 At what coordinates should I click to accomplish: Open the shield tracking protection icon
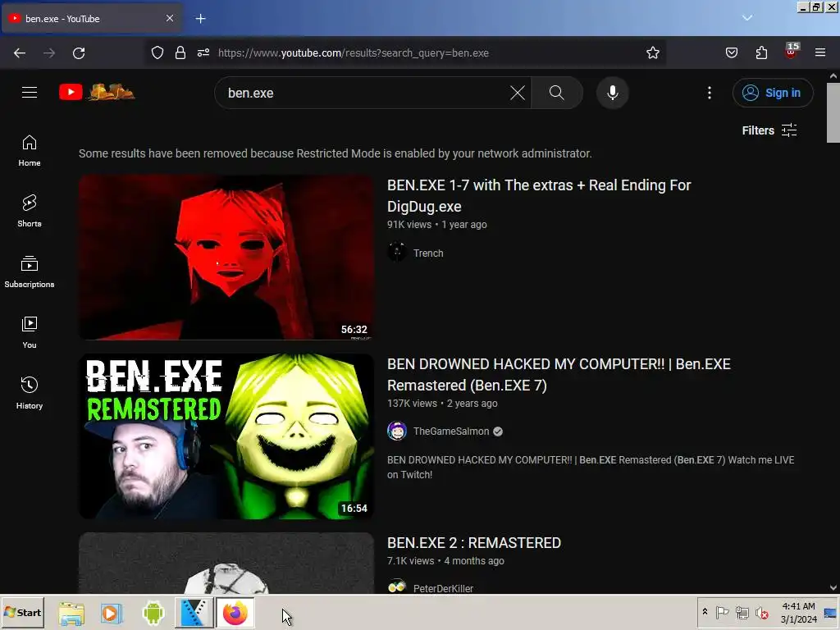[x=157, y=52]
